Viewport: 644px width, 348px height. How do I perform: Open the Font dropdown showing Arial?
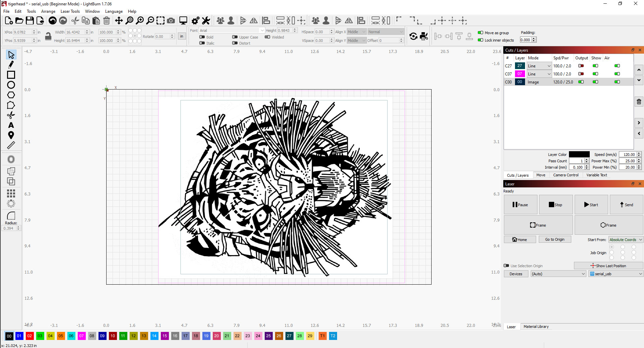[232, 31]
